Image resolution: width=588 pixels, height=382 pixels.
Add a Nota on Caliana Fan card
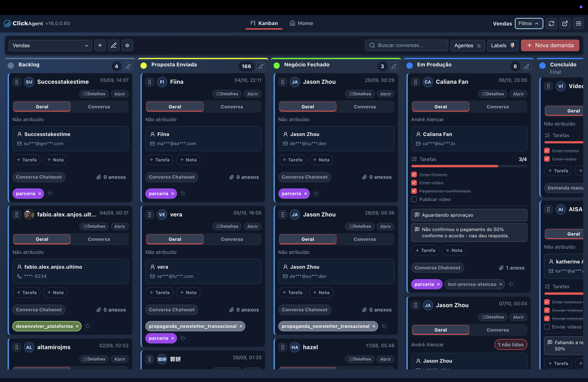(x=454, y=251)
